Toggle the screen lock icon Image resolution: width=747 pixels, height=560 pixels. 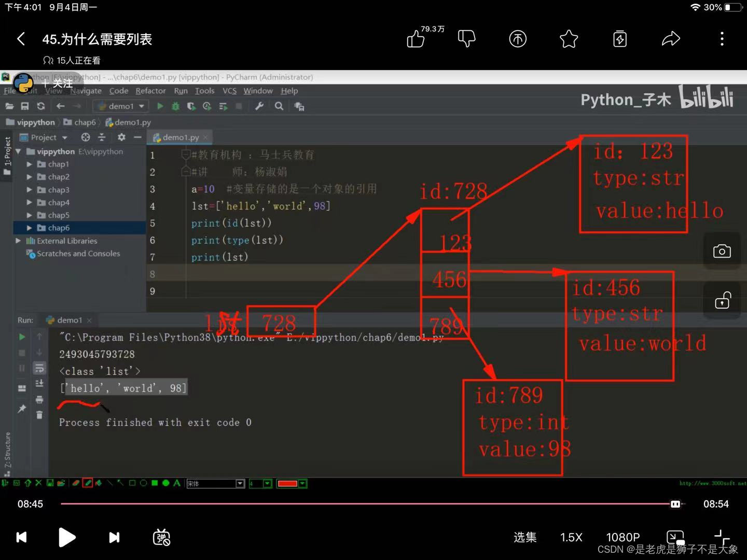pos(722,300)
